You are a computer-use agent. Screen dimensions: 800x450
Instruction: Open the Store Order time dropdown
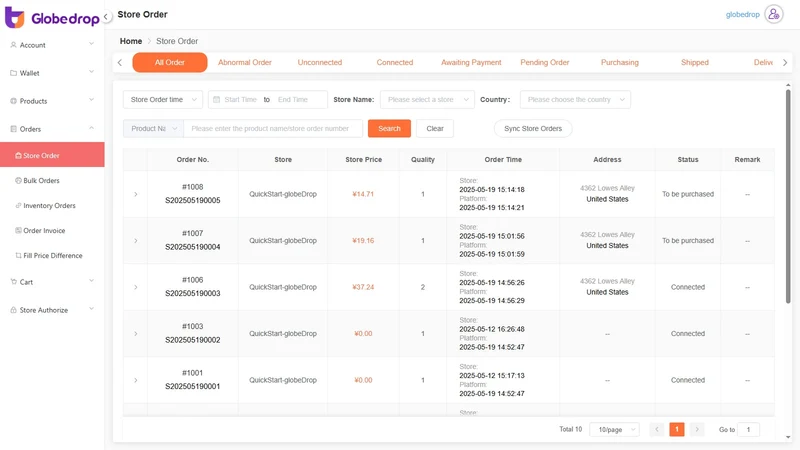pyautogui.click(x=163, y=99)
